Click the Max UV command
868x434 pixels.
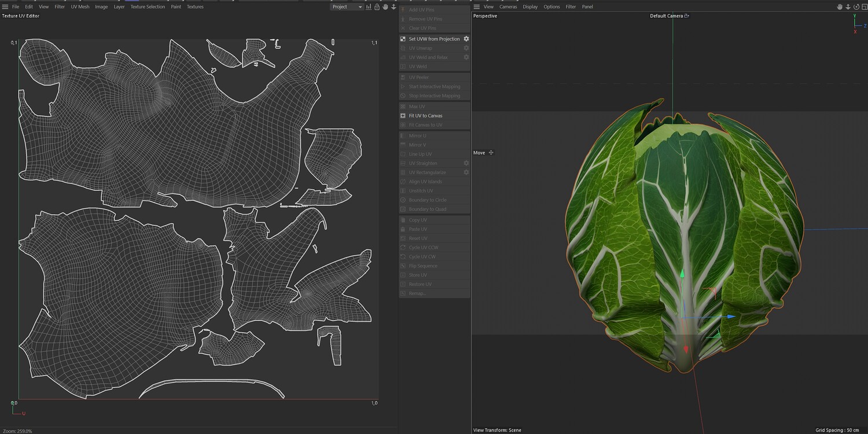(434, 106)
